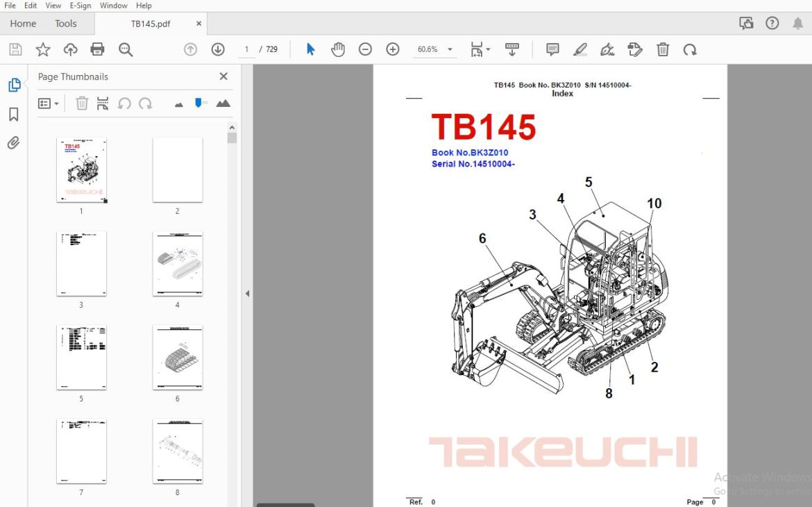The image size is (812, 507).
Task: Click the stamp or edit tool icon
Action: pos(635,50)
